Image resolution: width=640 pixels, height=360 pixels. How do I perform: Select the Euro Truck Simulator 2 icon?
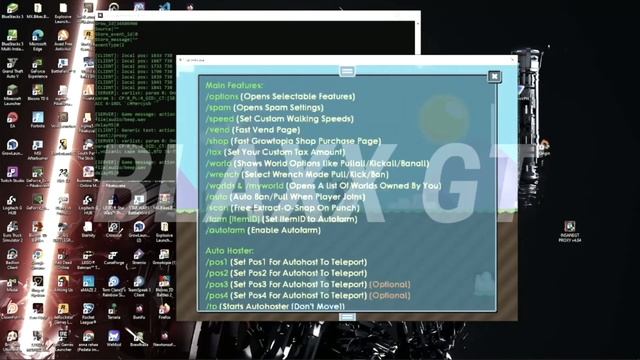12,231
